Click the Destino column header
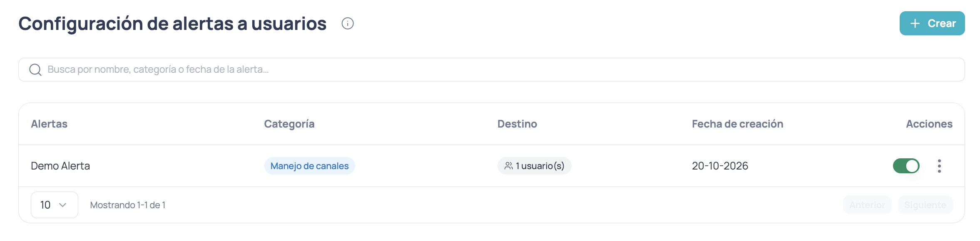 [517, 124]
